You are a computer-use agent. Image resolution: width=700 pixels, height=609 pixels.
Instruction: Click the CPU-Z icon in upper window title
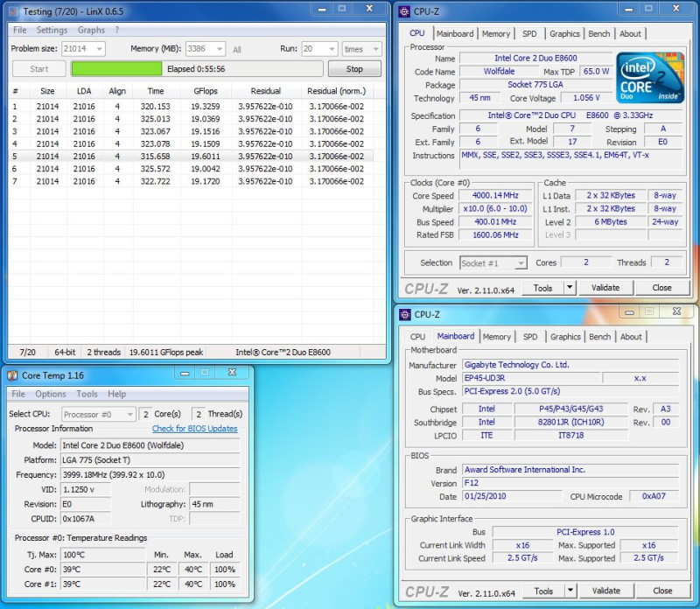404,11
